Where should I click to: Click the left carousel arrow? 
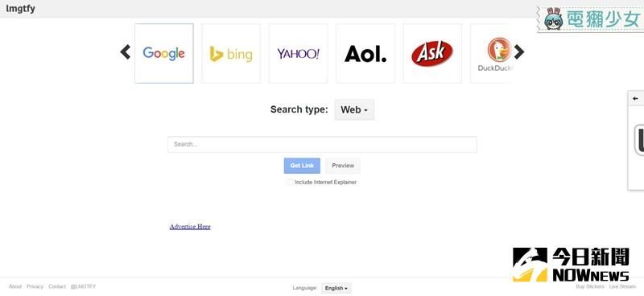[126, 52]
